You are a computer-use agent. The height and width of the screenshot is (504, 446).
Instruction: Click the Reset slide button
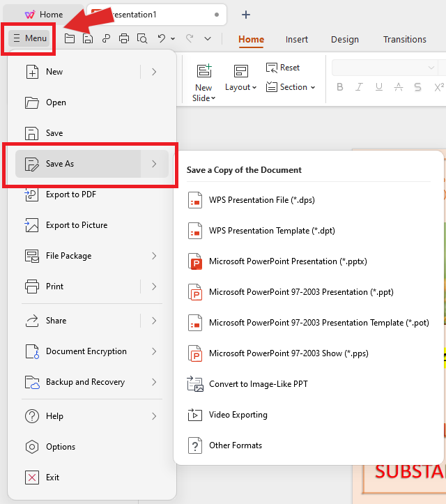pos(283,68)
